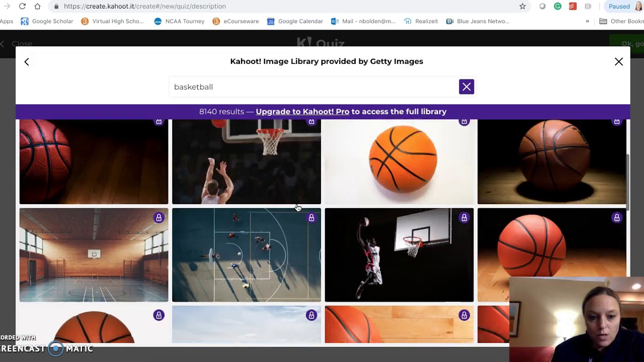
Task: Click lock icon on orange ball wood image
Action: point(617,218)
